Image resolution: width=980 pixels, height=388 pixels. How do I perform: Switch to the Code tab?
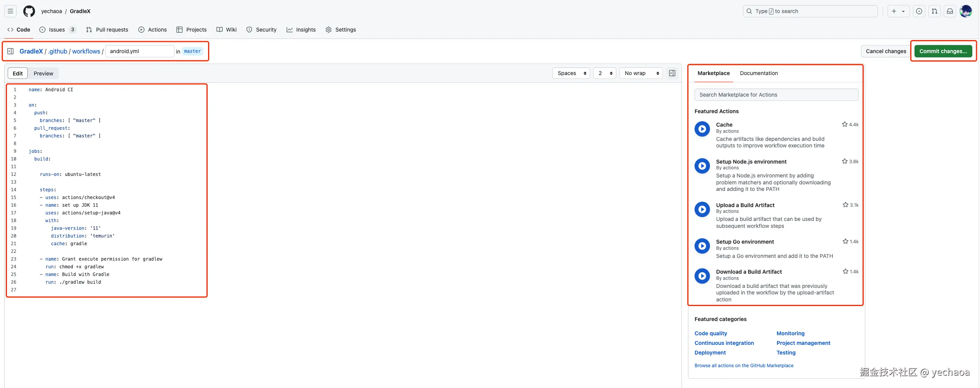(x=19, y=30)
